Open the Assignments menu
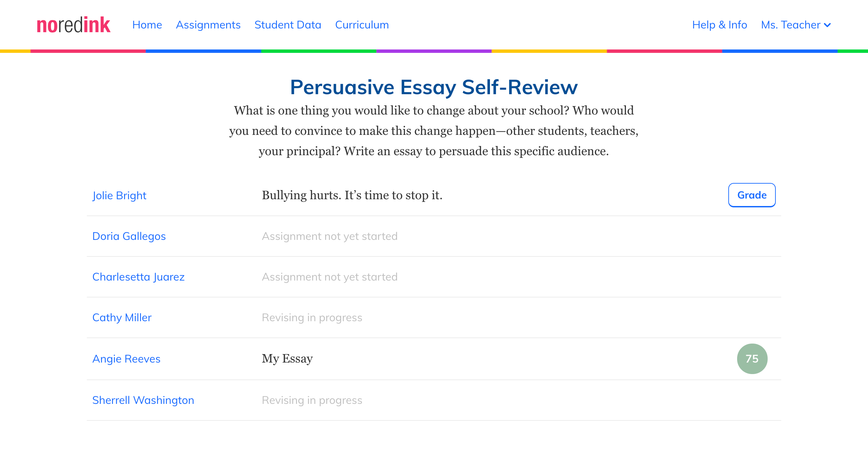868x473 pixels. (208, 25)
